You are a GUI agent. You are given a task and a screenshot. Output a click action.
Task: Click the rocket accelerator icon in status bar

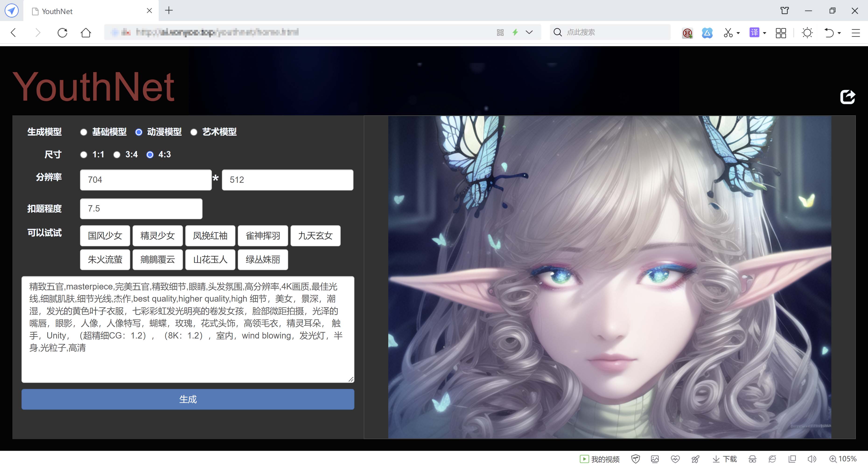point(695,459)
